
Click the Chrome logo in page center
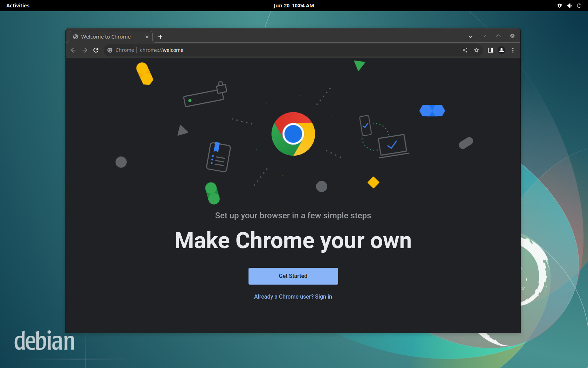[293, 134]
